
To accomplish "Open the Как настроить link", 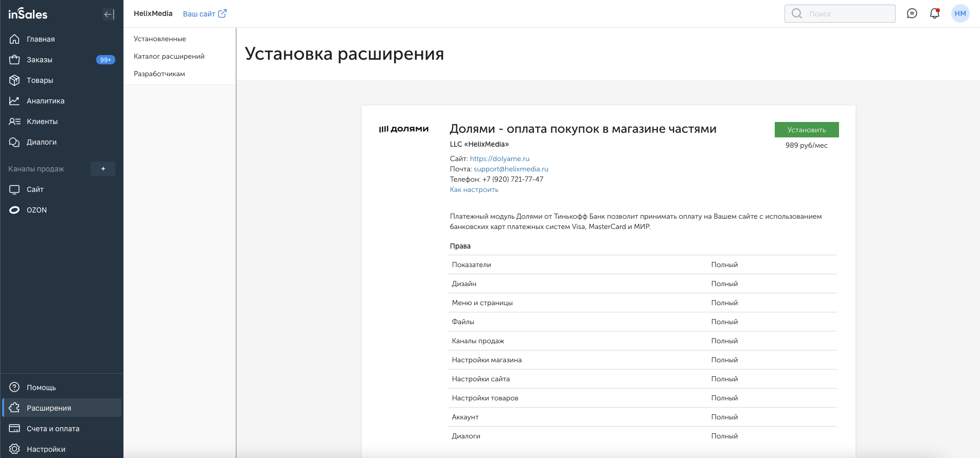I will coord(474,189).
